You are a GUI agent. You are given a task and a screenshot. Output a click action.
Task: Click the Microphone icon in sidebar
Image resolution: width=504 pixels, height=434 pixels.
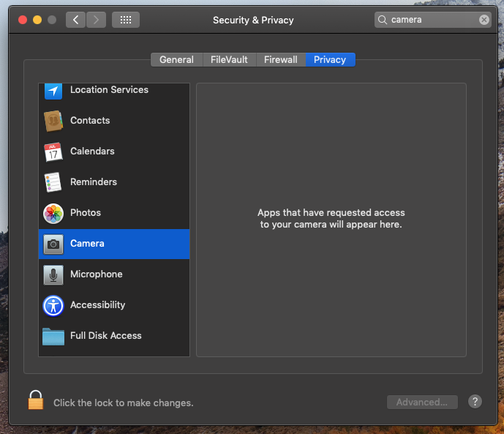53,275
